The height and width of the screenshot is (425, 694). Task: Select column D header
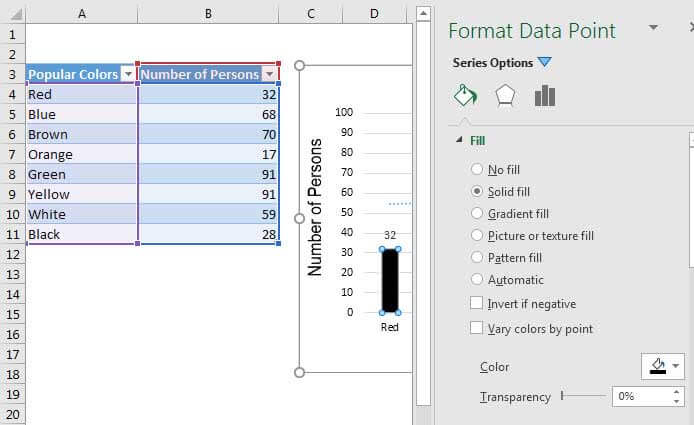tap(374, 14)
